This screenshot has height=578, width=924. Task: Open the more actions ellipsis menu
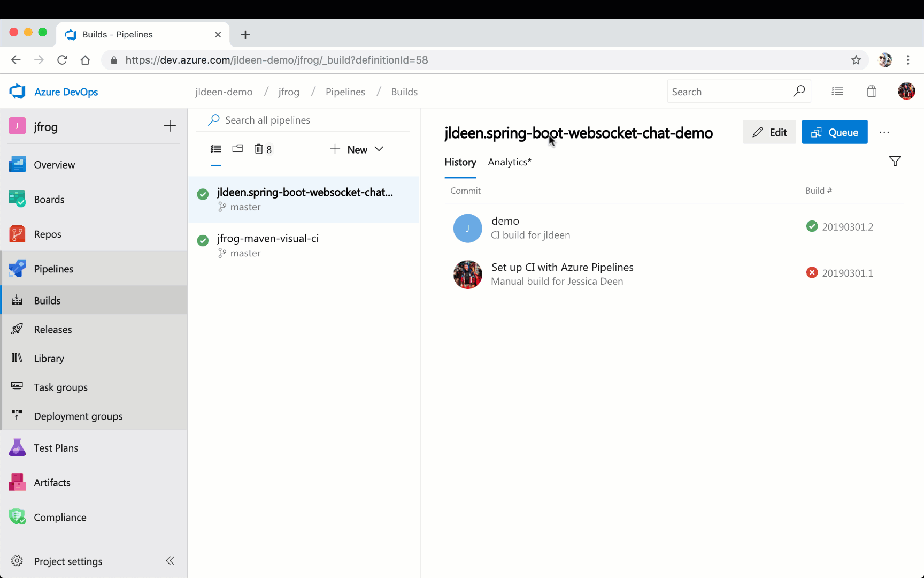click(884, 132)
